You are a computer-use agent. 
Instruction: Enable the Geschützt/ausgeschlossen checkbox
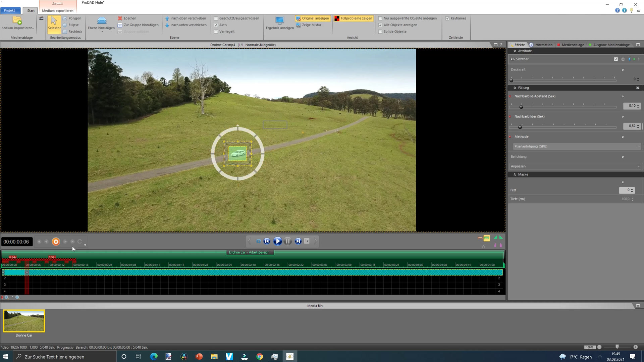(216, 18)
